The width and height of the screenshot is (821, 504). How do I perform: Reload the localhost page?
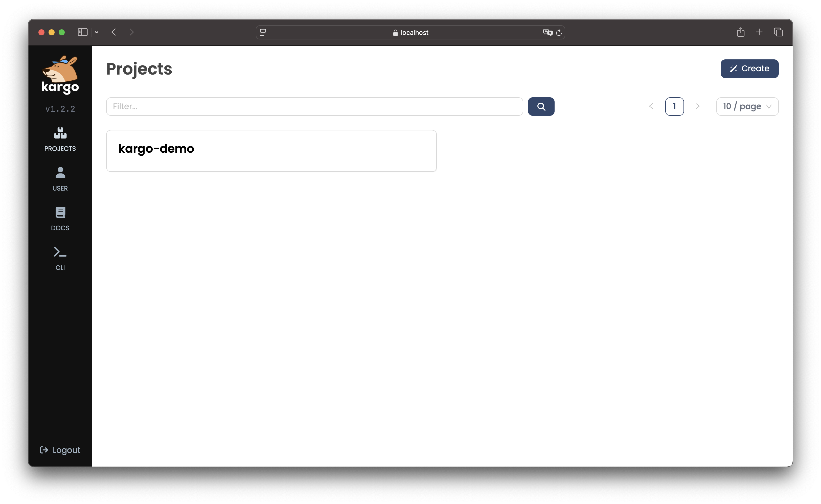559,32
